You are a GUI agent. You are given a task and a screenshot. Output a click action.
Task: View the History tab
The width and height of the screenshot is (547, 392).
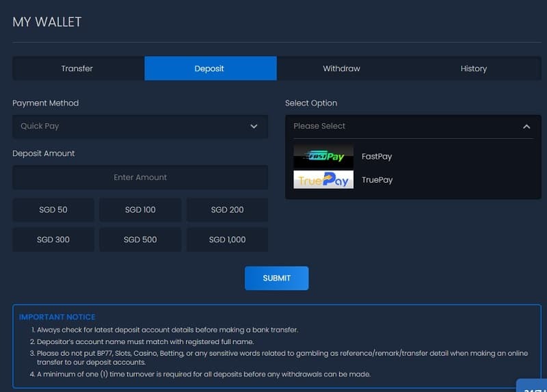coord(473,68)
